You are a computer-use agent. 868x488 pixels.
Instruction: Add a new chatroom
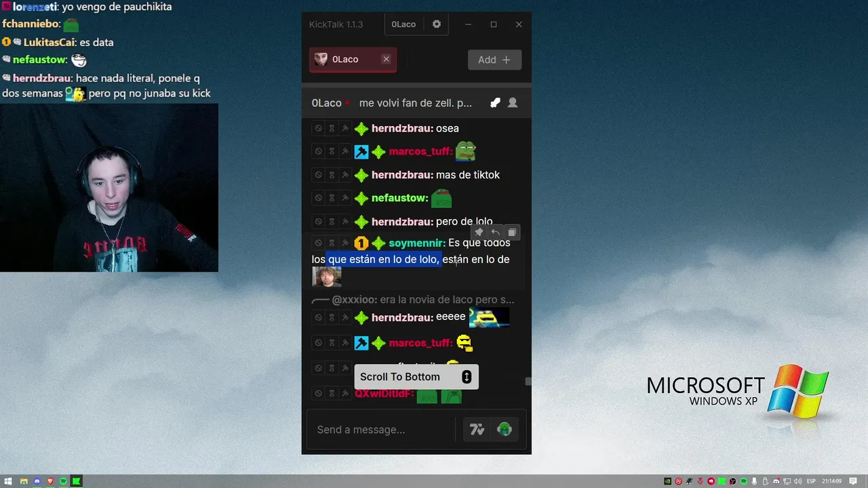tap(494, 60)
